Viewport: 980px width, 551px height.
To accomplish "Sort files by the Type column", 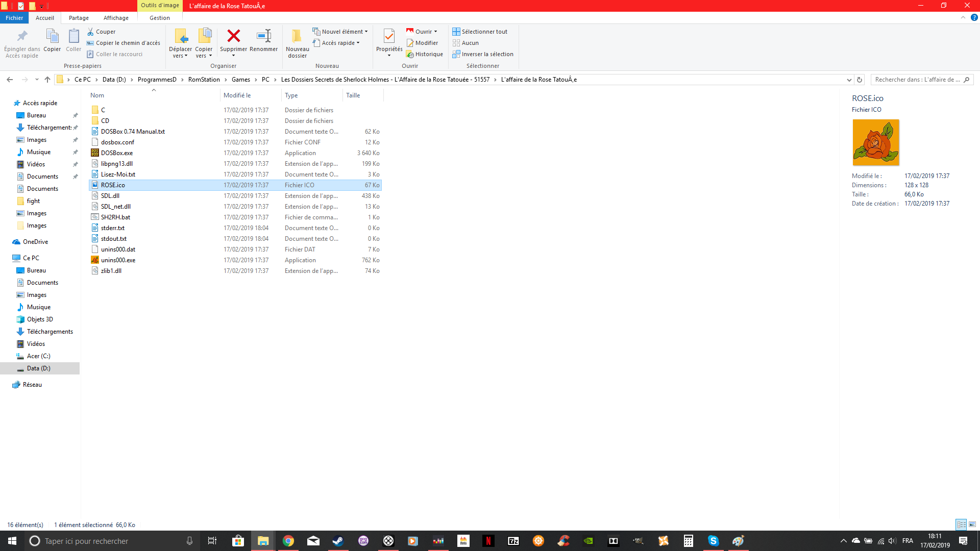I will point(312,95).
